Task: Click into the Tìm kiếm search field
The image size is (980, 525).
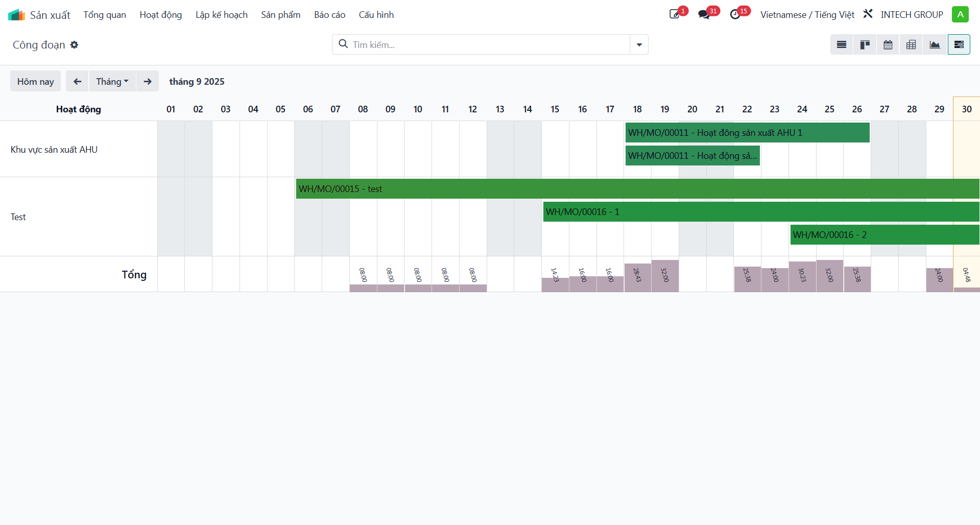Action: click(489, 45)
